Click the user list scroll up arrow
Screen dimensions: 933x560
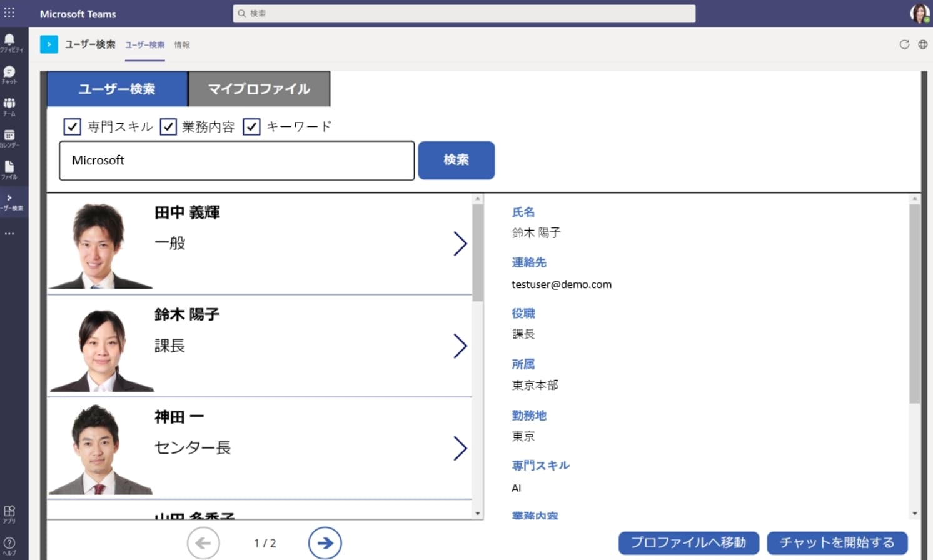(x=478, y=199)
